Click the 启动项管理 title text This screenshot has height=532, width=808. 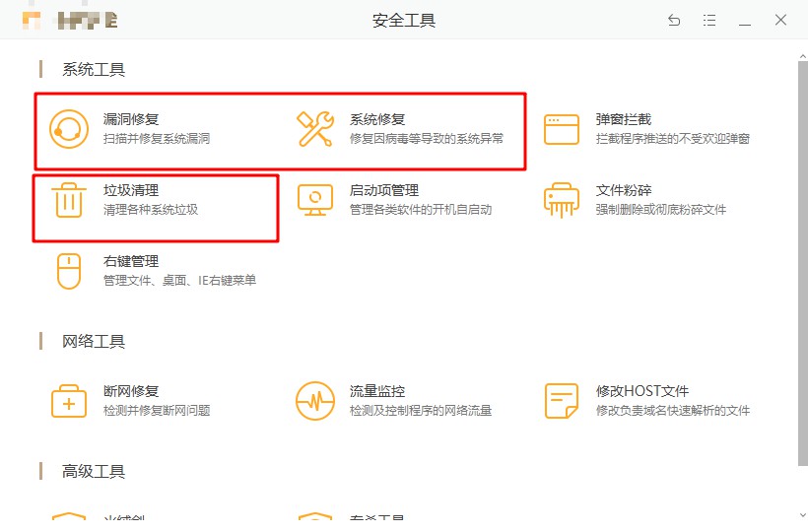[x=384, y=190]
